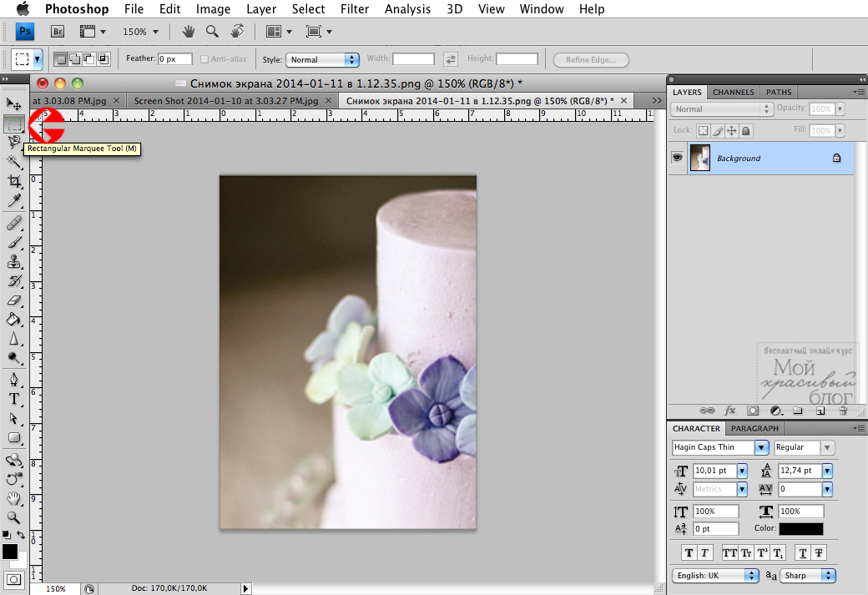Select the Brush tool
868x595 pixels.
pos(14,243)
